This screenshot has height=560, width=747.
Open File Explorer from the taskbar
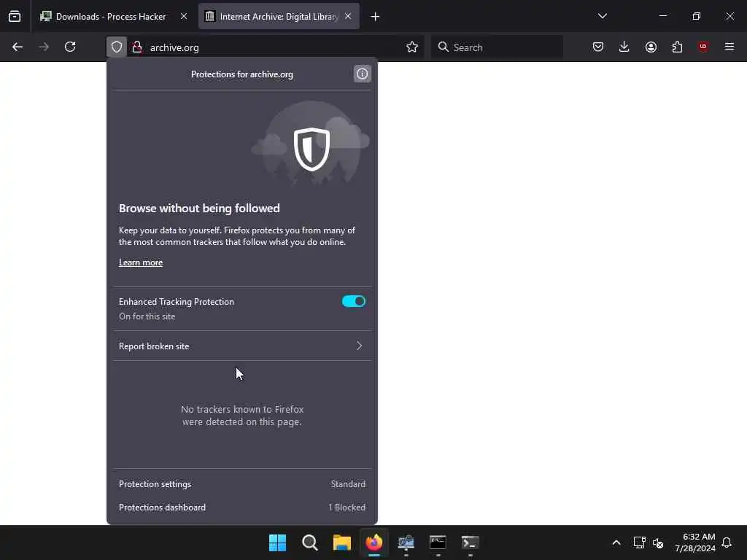pyautogui.click(x=342, y=542)
